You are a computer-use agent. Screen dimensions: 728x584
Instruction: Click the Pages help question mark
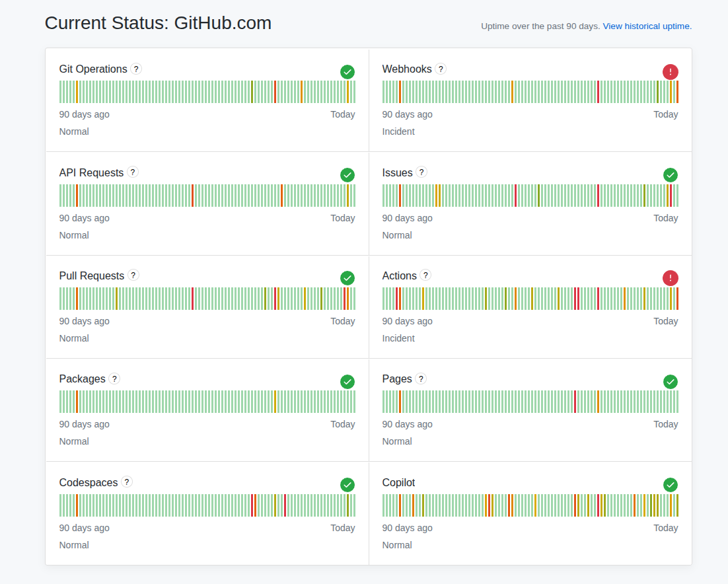[x=421, y=379]
